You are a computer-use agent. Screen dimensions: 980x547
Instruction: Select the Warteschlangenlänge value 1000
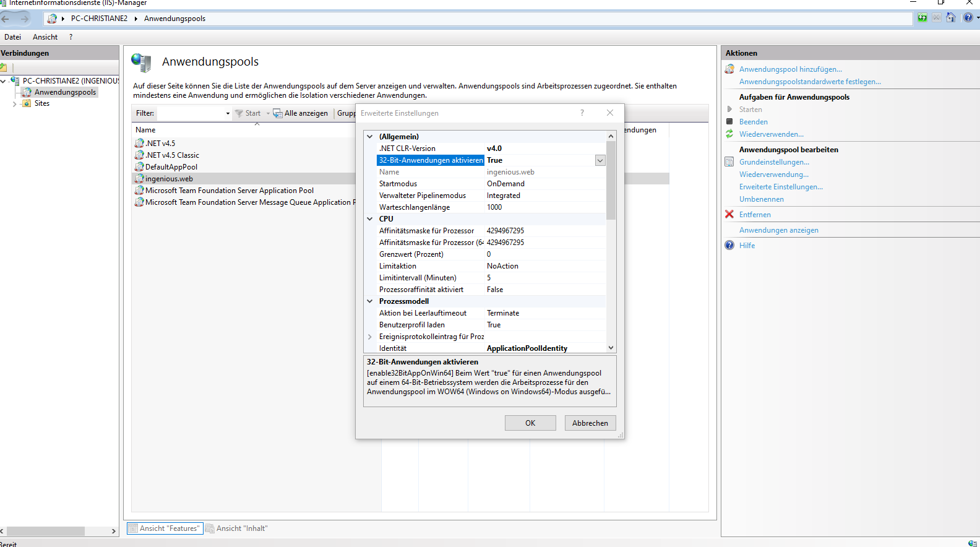494,207
